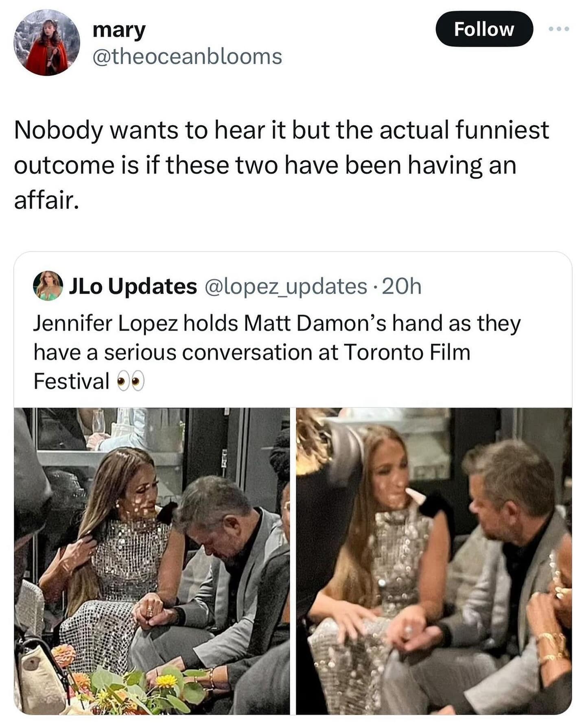Open the @theoceanblooms handle
This screenshot has height=728, width=586.
(x=187, y=56)
